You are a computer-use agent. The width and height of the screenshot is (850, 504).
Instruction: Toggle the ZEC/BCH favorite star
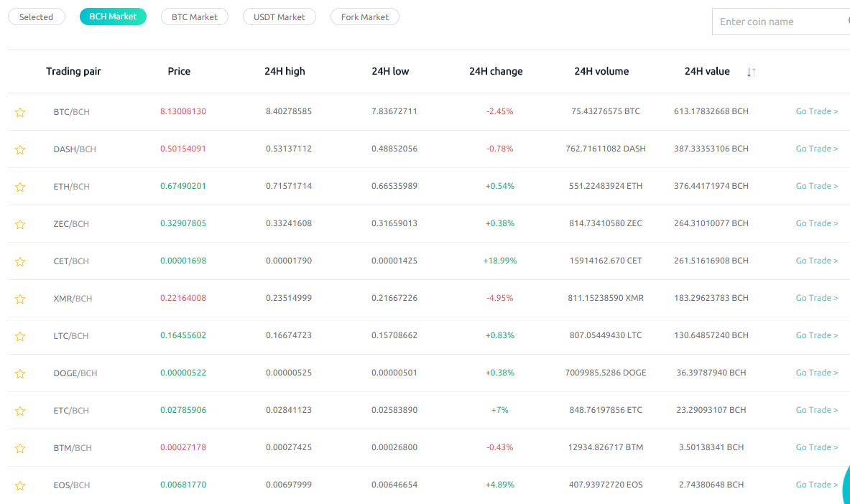20,224
